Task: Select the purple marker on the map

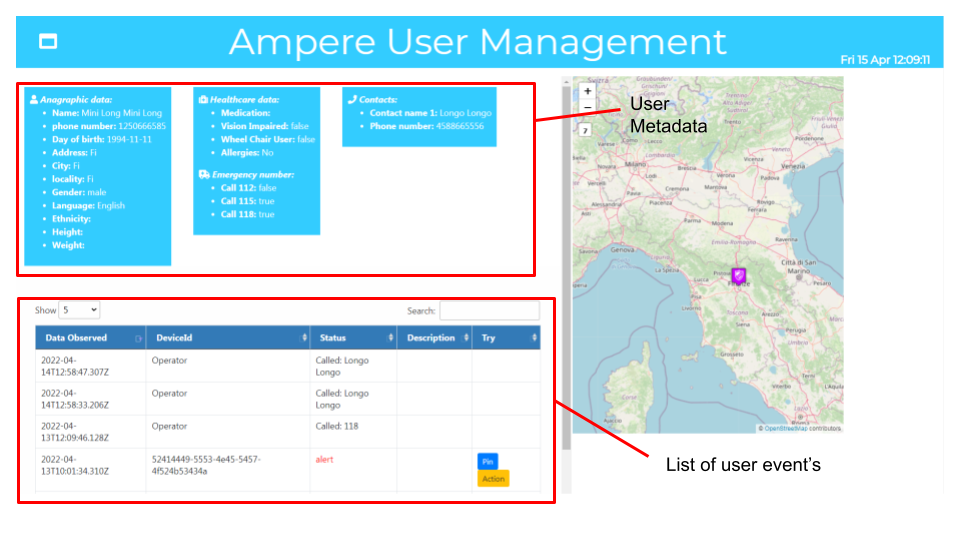Action: 738,275
